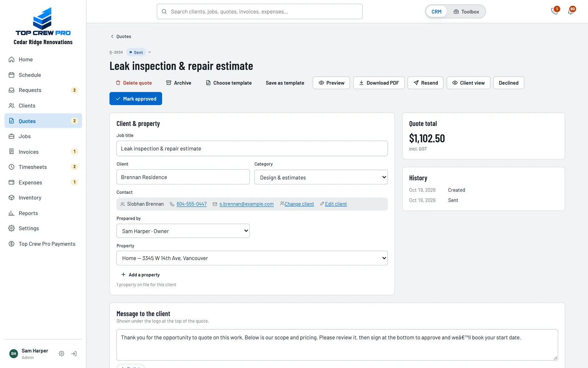Open Timesheets in the sidebar
Screen dimensions: 588x368
coord(43,167)
